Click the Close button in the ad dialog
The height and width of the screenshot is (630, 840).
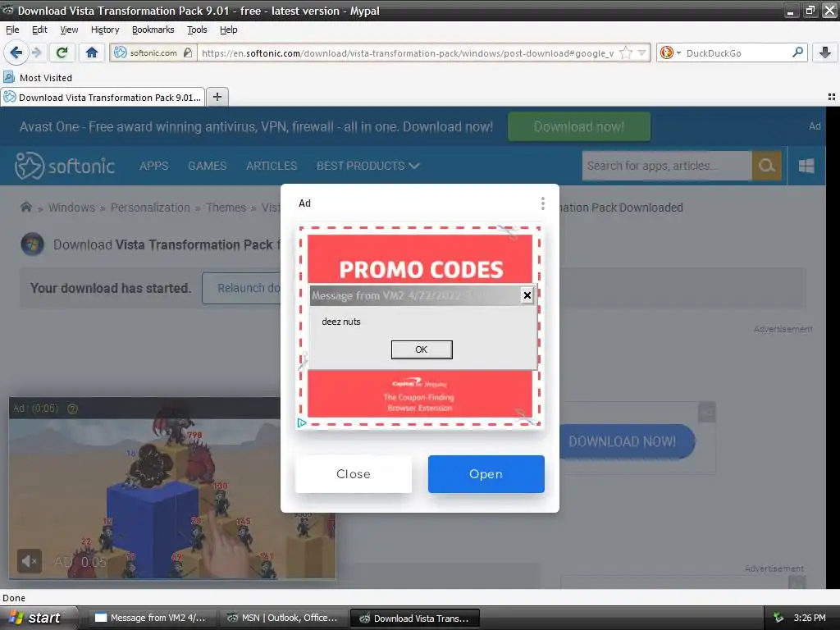(353, 474)
